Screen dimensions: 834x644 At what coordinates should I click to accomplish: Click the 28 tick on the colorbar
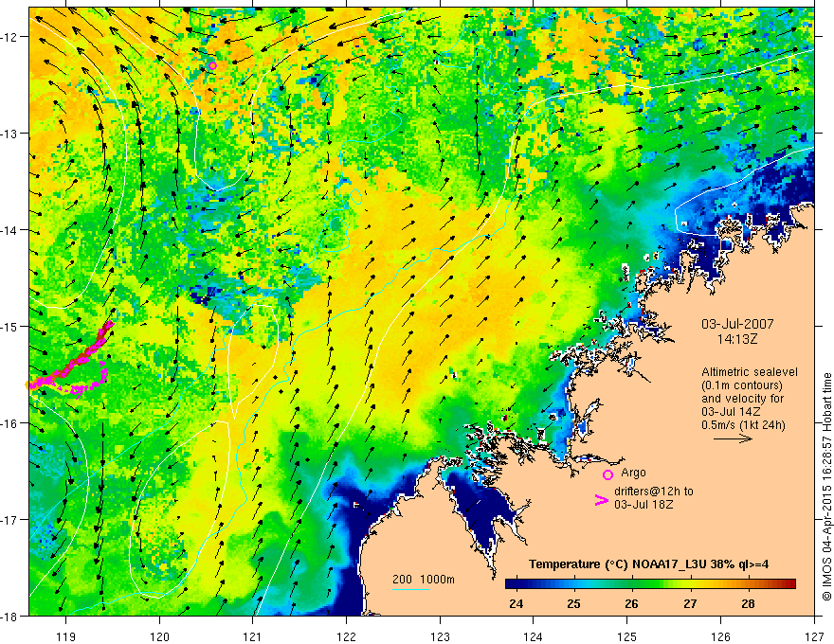748,604
